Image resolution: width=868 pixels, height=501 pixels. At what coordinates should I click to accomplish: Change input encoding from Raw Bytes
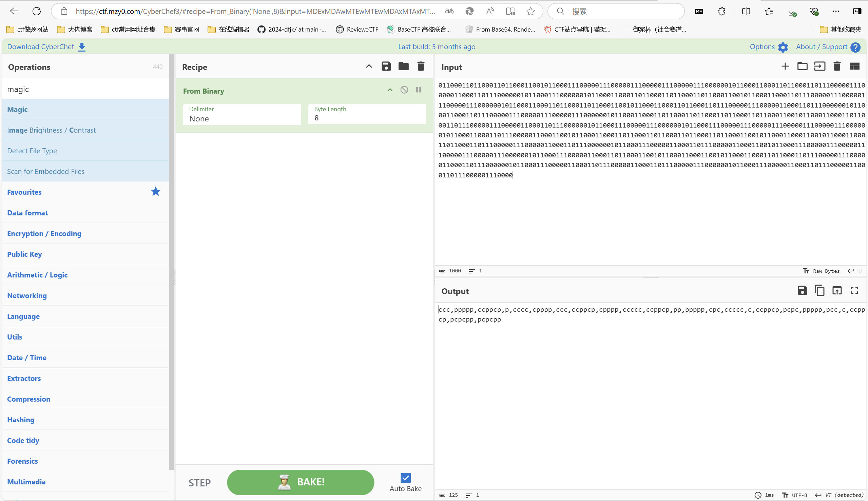[821, 271]
